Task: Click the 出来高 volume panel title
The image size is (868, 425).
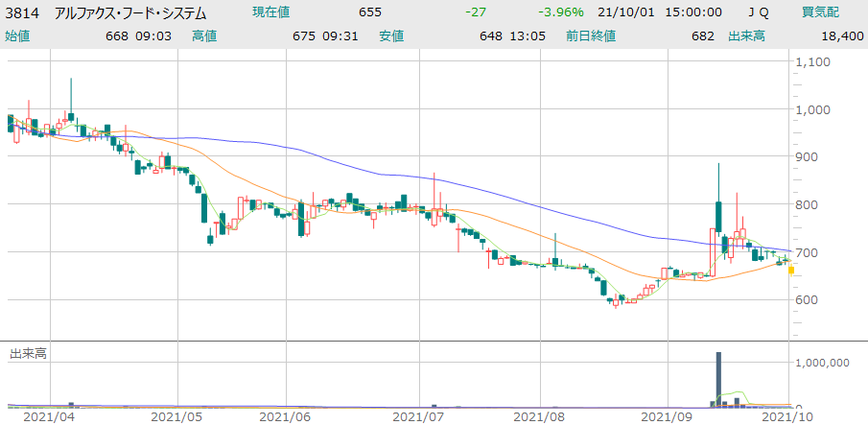Action: point(28,354)
